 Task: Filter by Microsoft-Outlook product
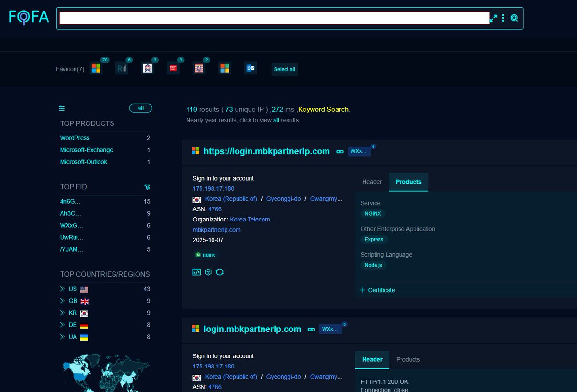(84, 162)
